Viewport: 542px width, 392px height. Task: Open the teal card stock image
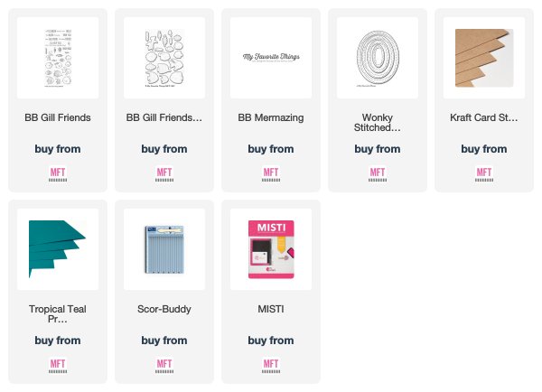58,249
